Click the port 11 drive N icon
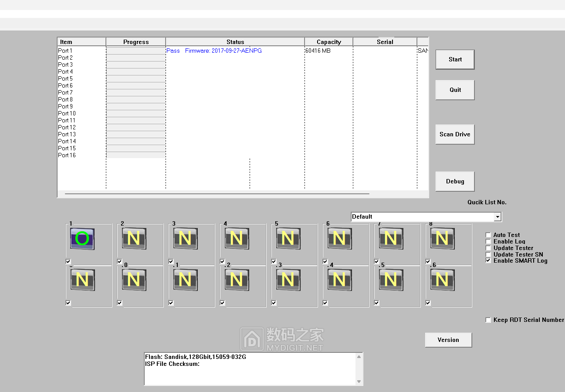Image resolution: width=565 pixels, height=392 pixels. tap(185, 280)
